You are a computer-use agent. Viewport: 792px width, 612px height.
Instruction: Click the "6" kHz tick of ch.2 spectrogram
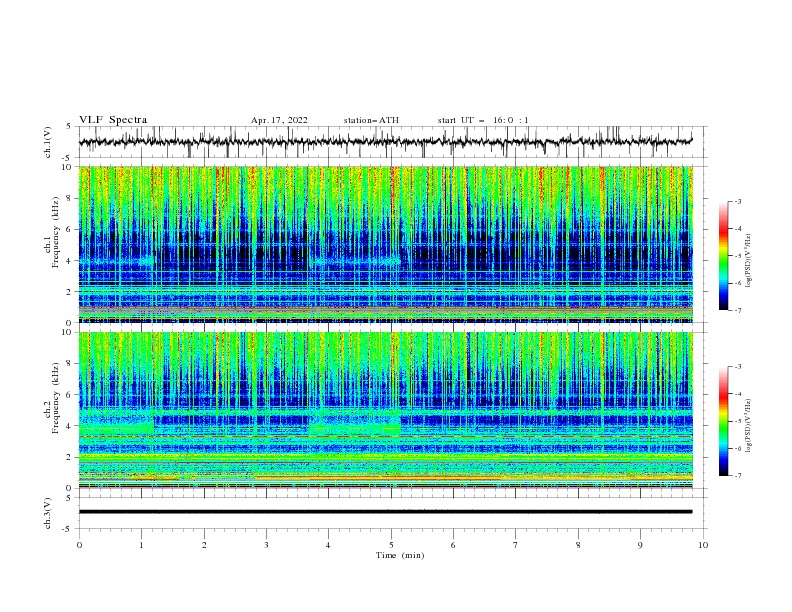click(70, 395)
